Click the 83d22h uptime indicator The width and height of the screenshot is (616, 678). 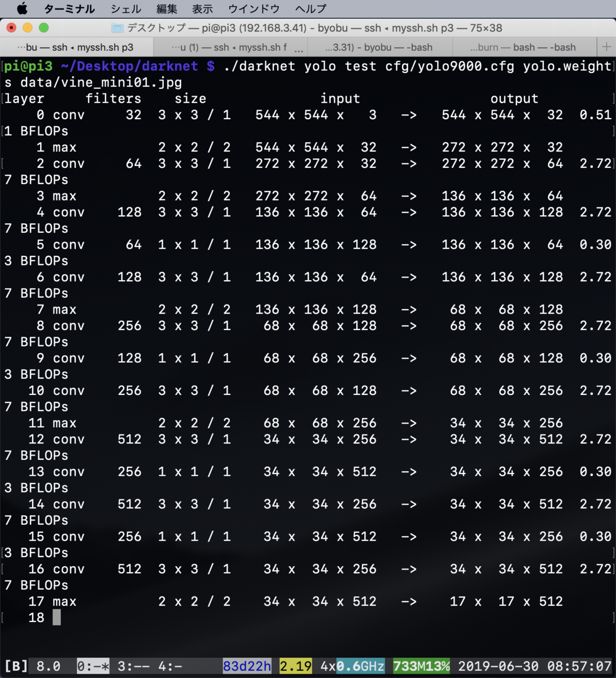click(x=247, y=666)
